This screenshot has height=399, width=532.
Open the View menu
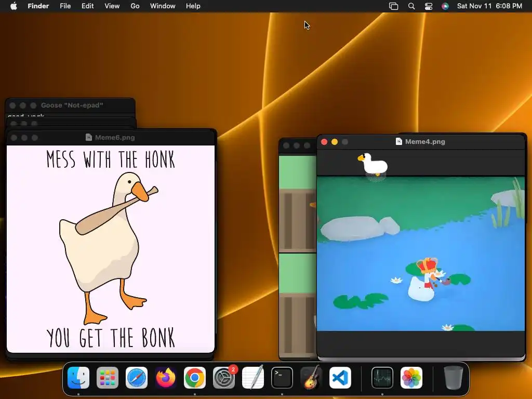[x=112, y=6]
